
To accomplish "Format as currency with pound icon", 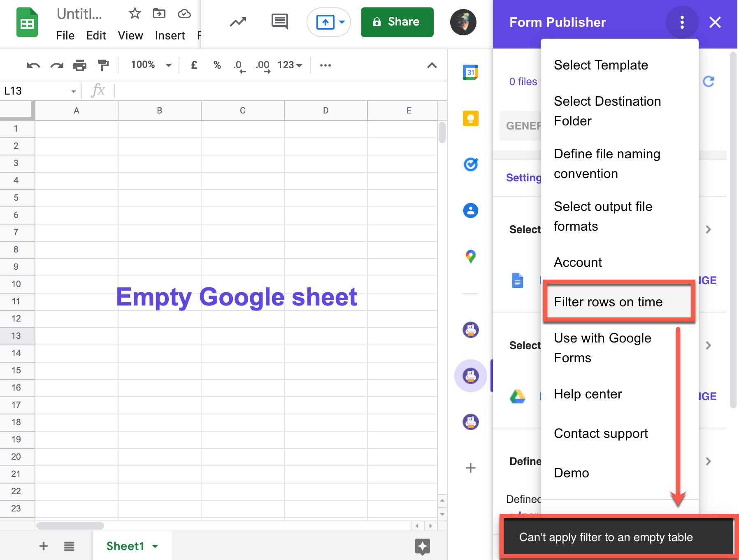I will pos(194,65).
